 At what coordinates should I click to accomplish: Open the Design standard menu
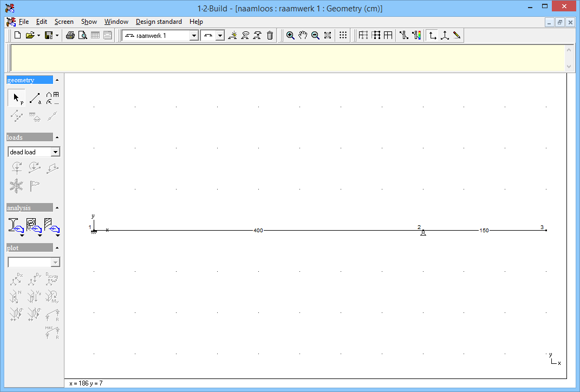point(159,22)
